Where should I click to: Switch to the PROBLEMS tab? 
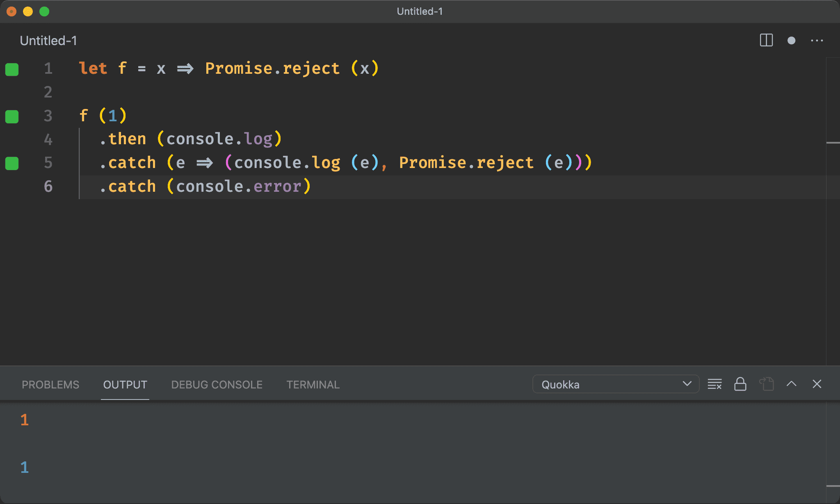click(50, 385)
